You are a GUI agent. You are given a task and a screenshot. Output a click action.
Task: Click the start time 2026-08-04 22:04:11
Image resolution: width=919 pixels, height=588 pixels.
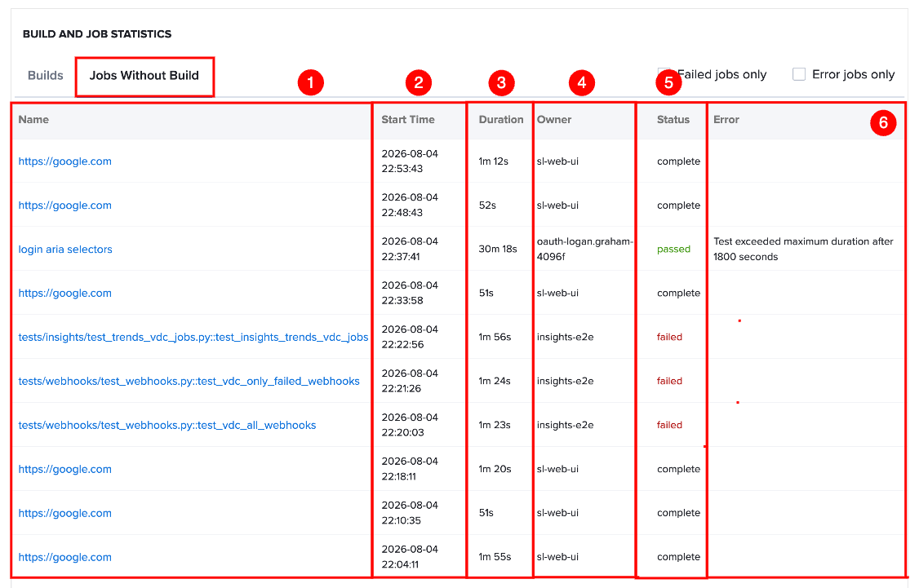click(x=410, y=556)
